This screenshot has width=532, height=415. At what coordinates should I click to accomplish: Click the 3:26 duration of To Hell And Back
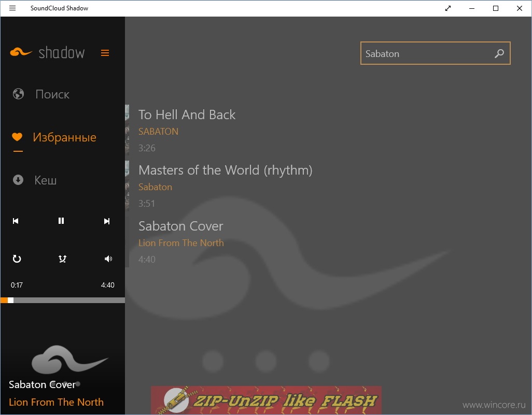[147, 148]
